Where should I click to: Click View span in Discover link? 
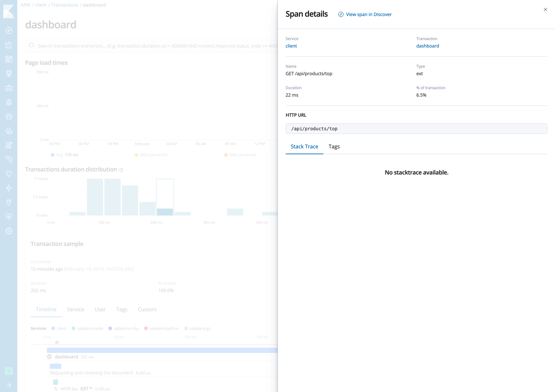coord(369,14)
